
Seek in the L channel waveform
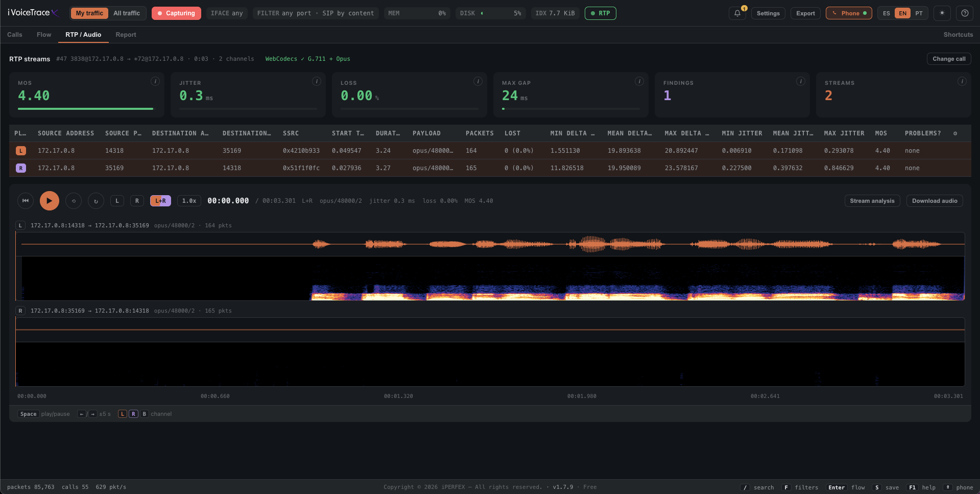[490, 244]
